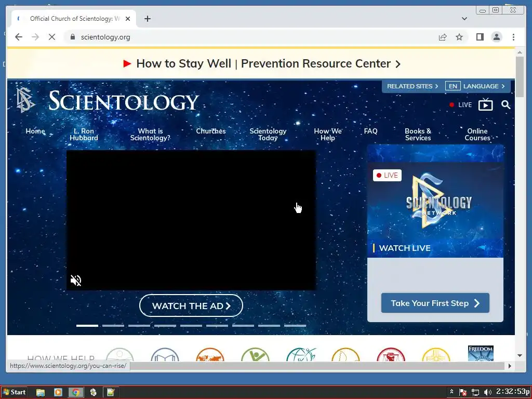Viewport: 532px width, 399px height.
Task: Open a new tab with the plus button
Action: (x=147, y=19)
